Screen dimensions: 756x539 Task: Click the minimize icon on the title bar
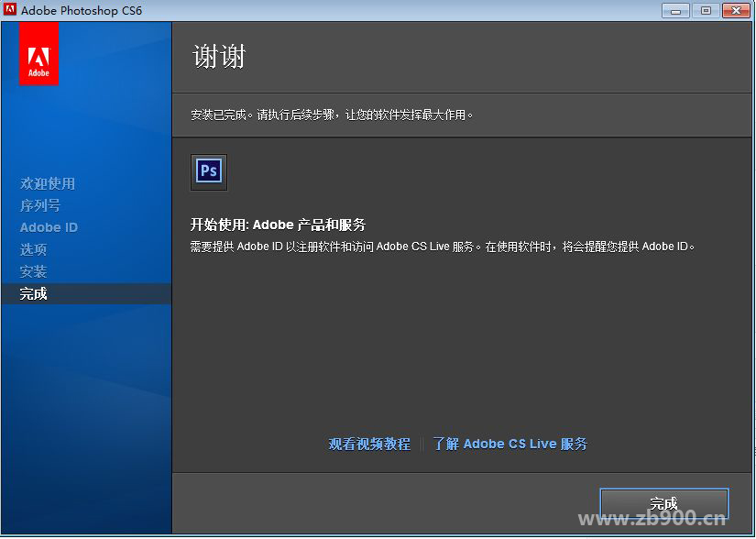coord(675,10)
